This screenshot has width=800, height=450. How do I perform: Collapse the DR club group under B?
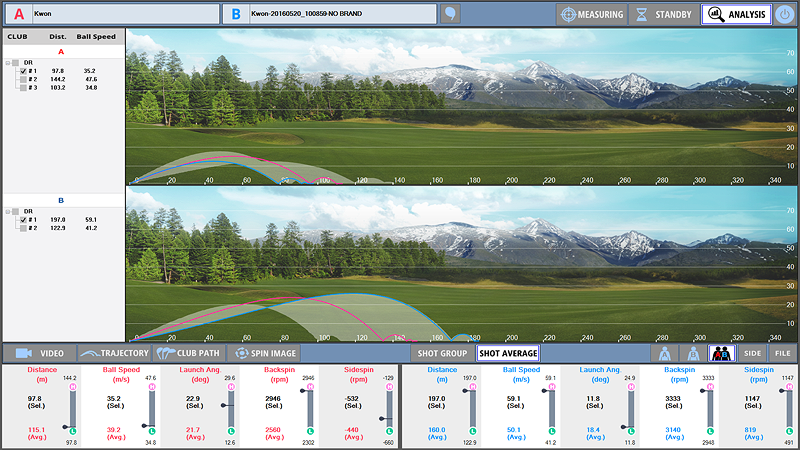click(7, 211)
